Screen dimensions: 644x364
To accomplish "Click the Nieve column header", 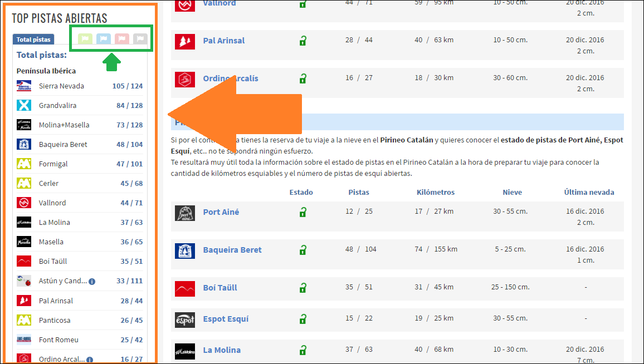I will pos(512,192).
